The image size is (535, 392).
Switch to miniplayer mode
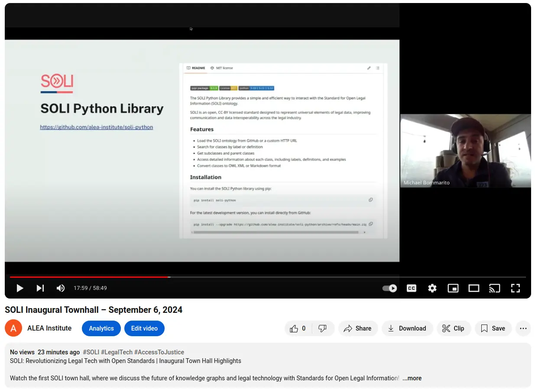pos(453,288)
